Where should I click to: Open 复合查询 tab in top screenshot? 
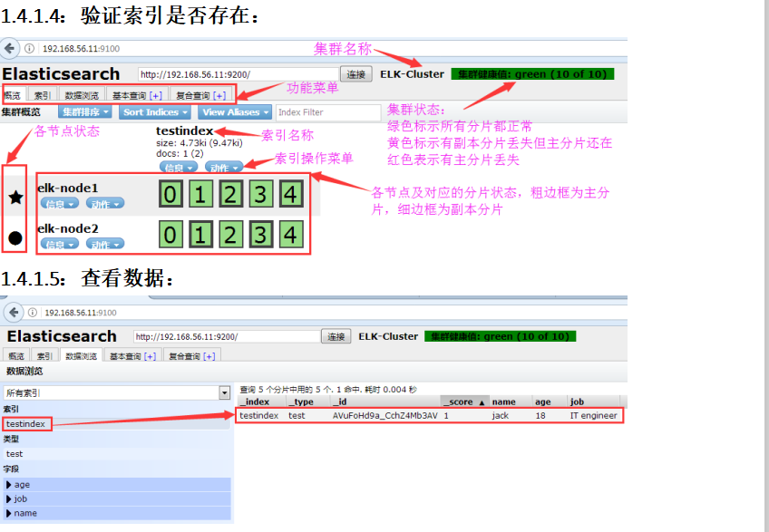201,95
